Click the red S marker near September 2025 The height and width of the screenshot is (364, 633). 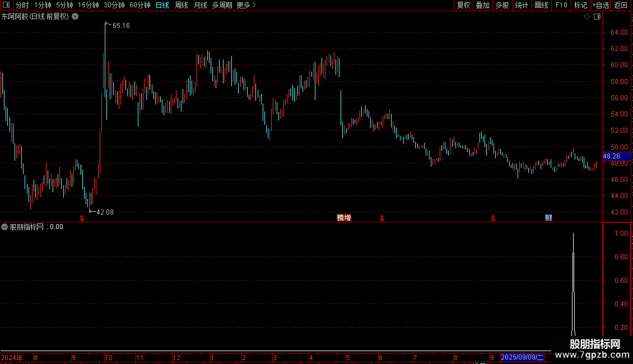492,218
